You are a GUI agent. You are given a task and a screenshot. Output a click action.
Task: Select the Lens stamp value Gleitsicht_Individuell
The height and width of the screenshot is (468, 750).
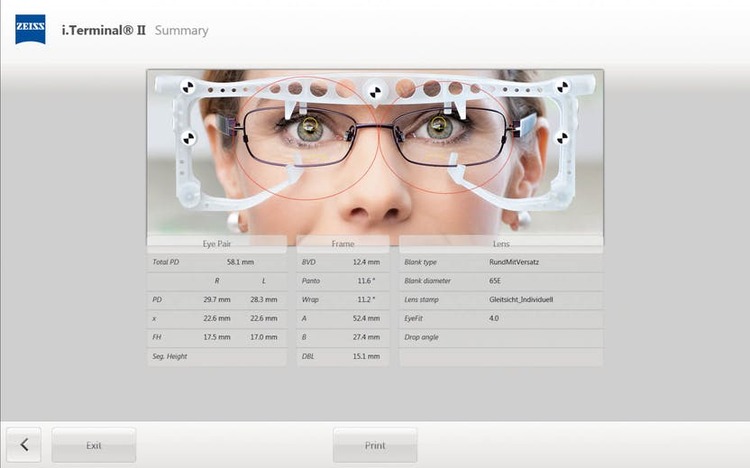[521, 300]
